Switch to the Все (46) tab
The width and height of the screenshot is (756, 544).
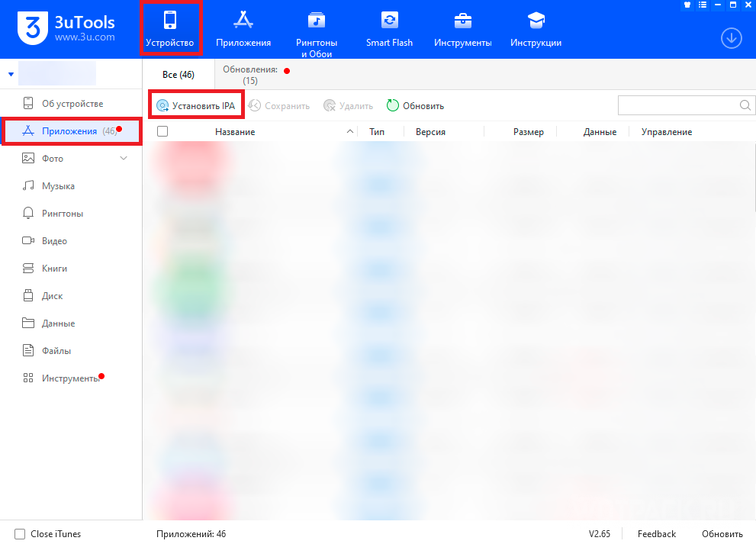point(179,75)
